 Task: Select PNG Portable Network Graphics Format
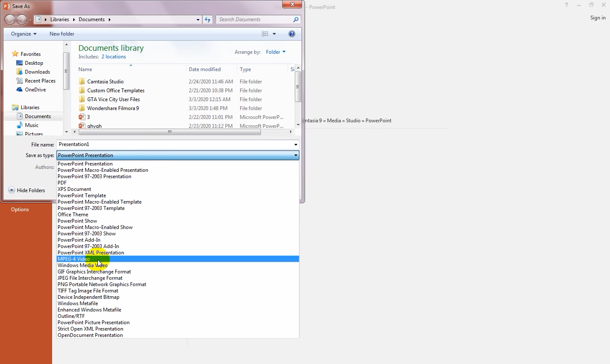(x=178, y=284)
